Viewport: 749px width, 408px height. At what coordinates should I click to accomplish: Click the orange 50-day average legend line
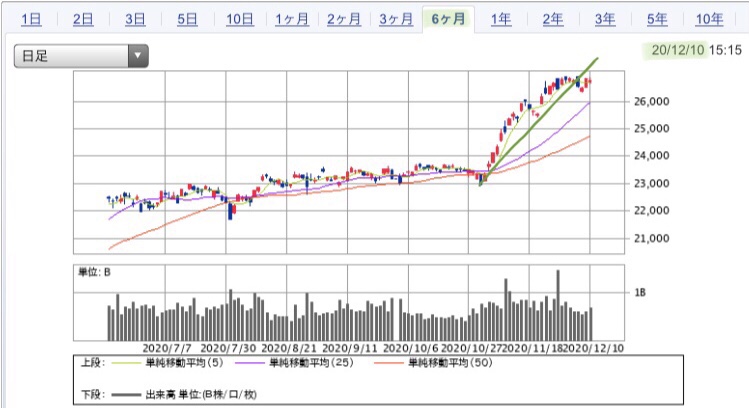tap(389, 363)
